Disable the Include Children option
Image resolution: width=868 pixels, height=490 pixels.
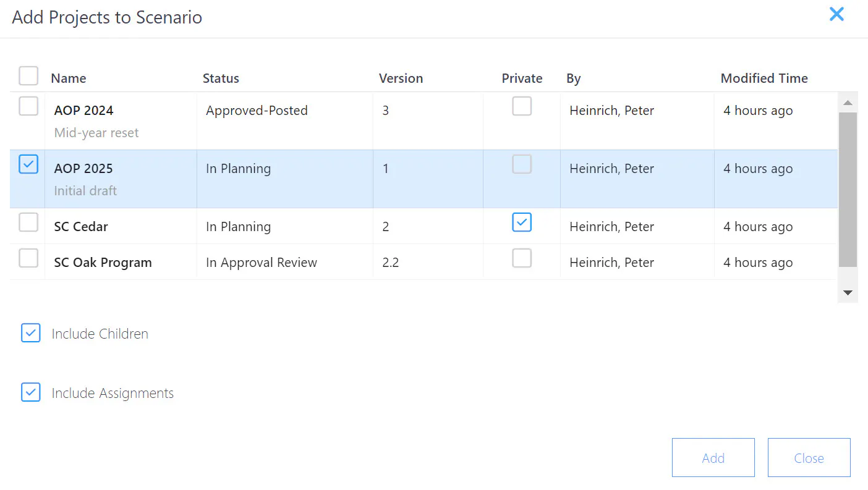pos(31,333)
